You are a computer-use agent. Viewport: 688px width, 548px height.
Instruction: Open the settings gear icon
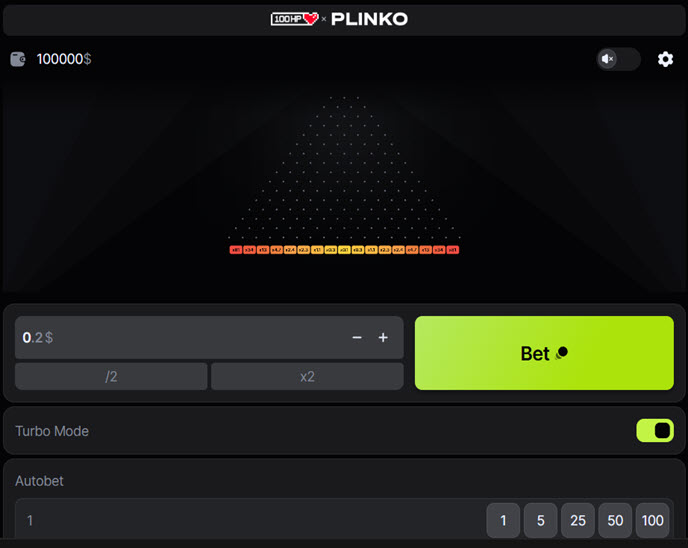click(x=665, y=59)
